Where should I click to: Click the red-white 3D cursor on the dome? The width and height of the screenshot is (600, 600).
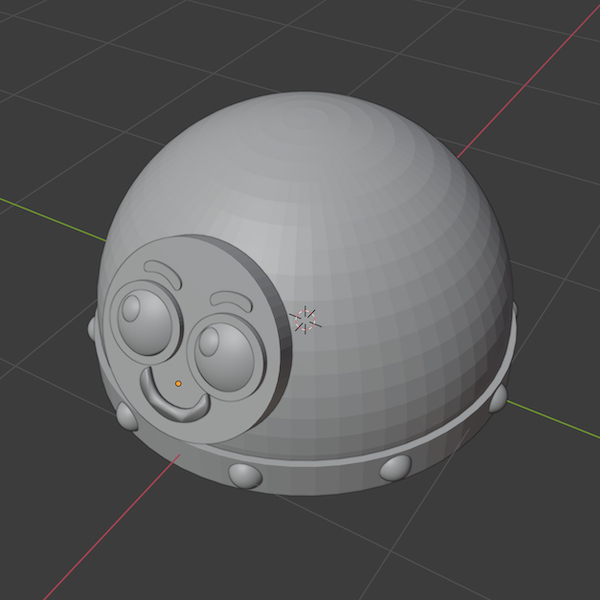coord(305,320)
